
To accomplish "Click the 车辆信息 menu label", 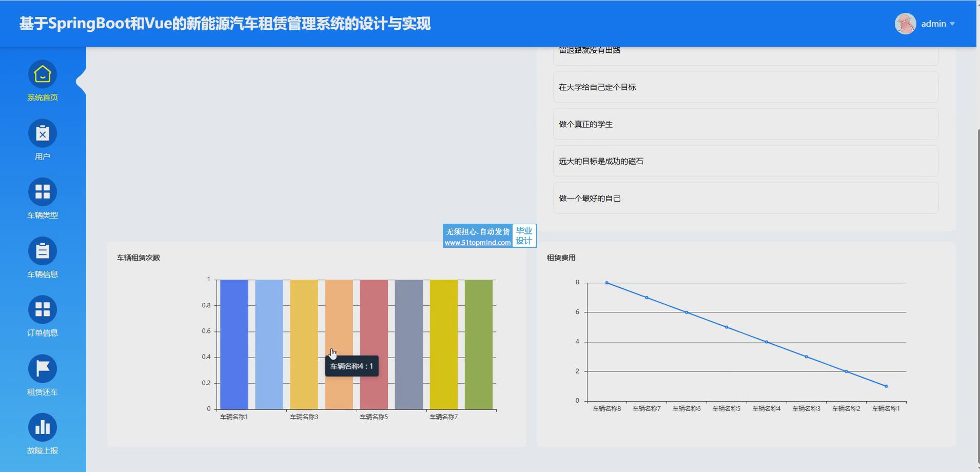I will 42,274.
